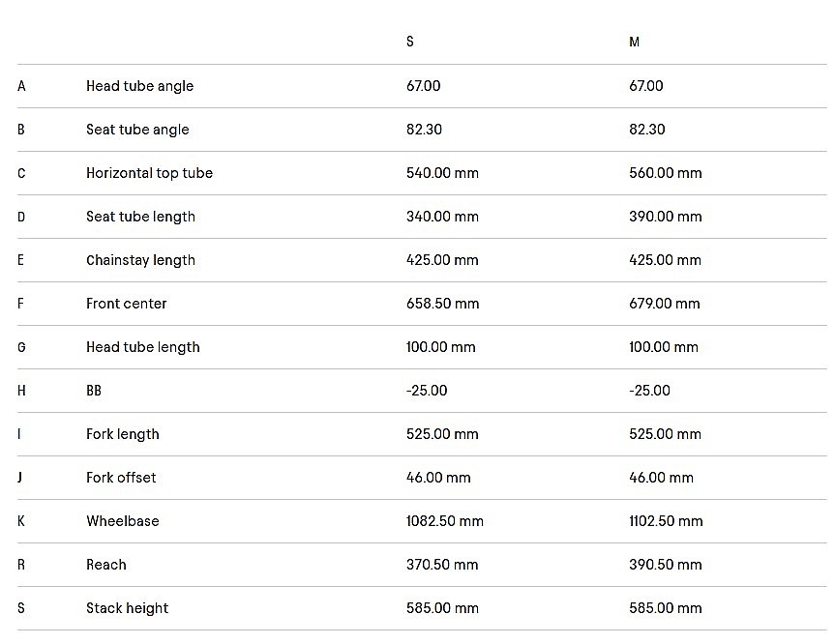The width and height of the screenshot is (835, 644).
Task: Select the Head tube length label
Action: [x=142, y=347]
